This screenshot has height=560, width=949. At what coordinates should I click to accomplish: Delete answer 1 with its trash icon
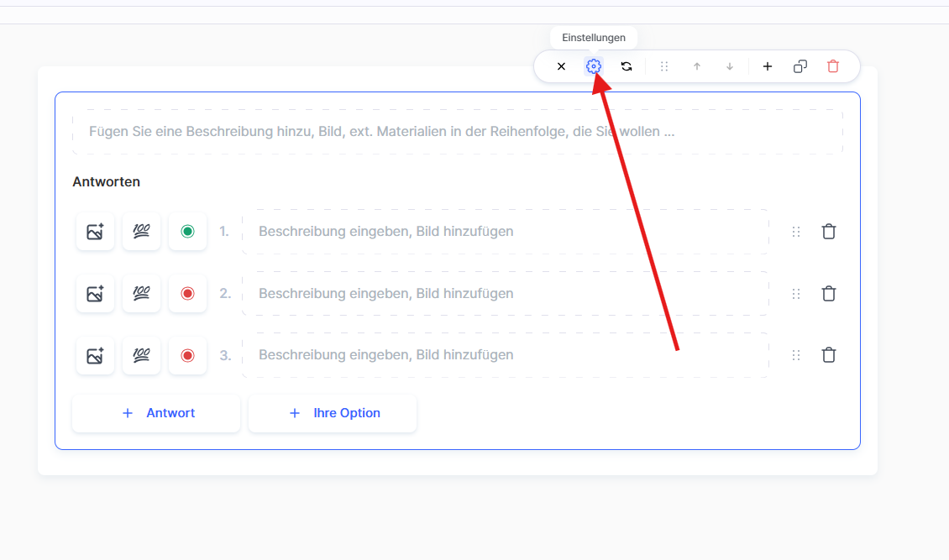[x=829, y=231]
